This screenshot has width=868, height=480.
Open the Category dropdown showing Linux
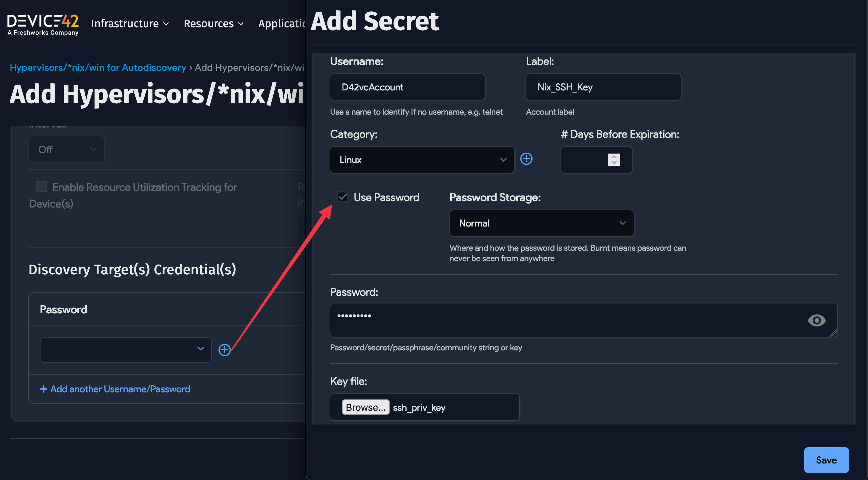[x=422, y=160]
